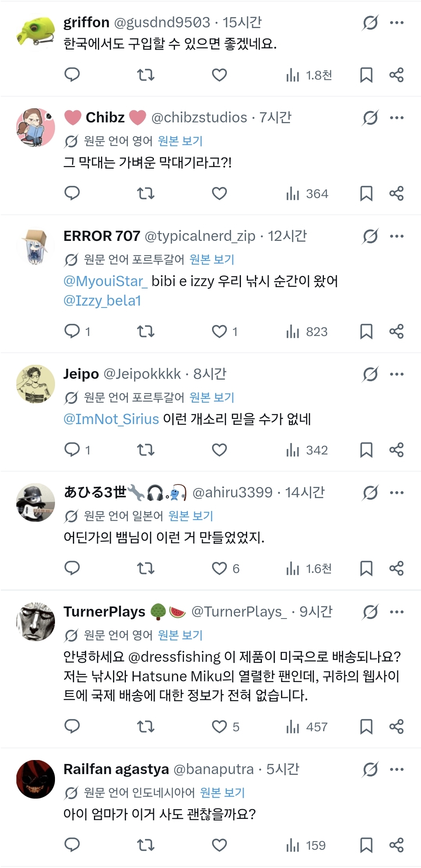The width and height of the screenshot is (421, 868).
Task: Open more menu for Jeipo's tweet
Action: pos(397,374)
